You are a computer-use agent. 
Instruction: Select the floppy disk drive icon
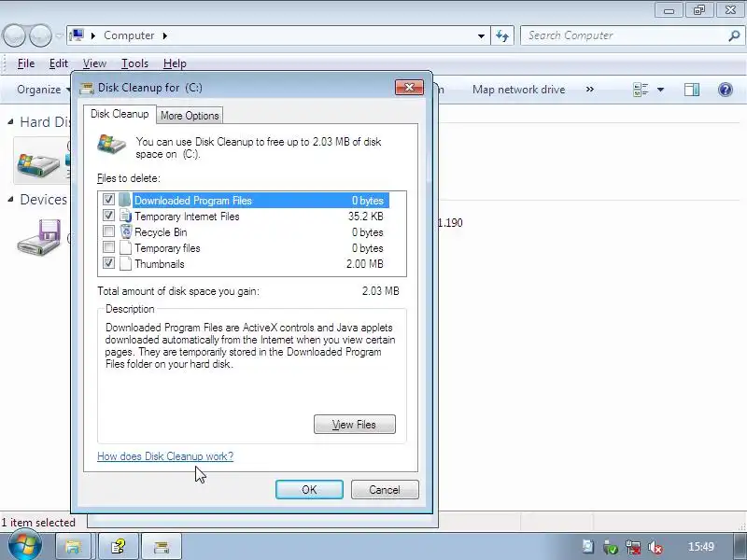click(x=39, y=237)
